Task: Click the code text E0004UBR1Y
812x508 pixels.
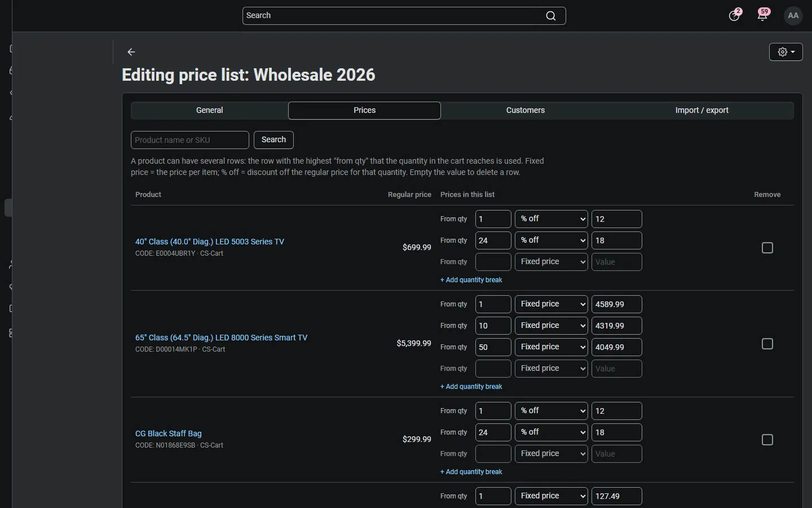Action: [175, 253]
